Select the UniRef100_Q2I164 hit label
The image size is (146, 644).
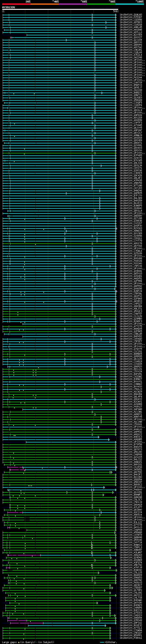131,40
